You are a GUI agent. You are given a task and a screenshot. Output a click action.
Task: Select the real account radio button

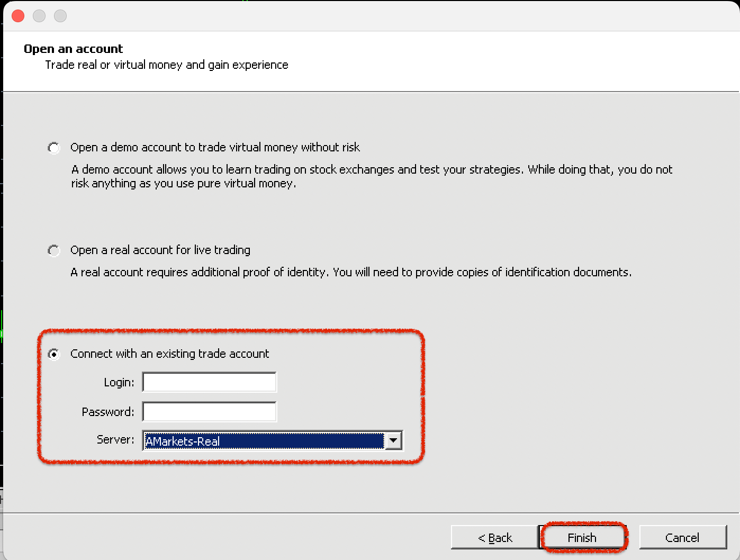pos(54,250)
